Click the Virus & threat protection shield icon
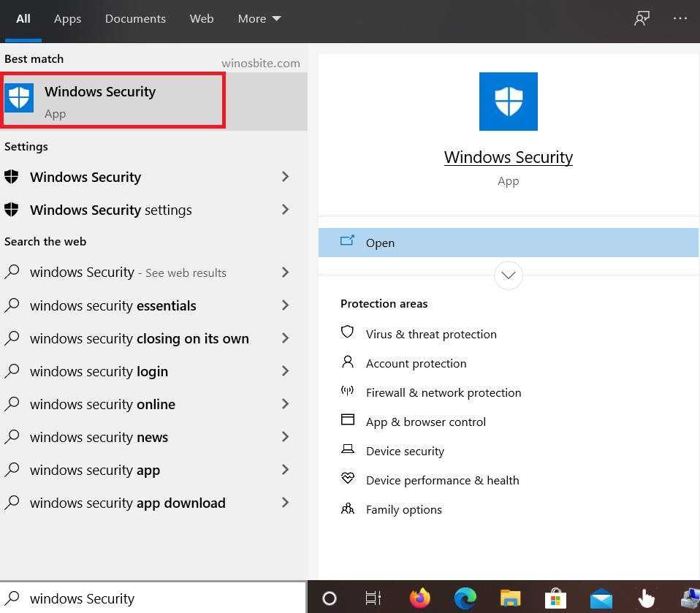Viewport: 700px width, 613px height. [348, 333]
